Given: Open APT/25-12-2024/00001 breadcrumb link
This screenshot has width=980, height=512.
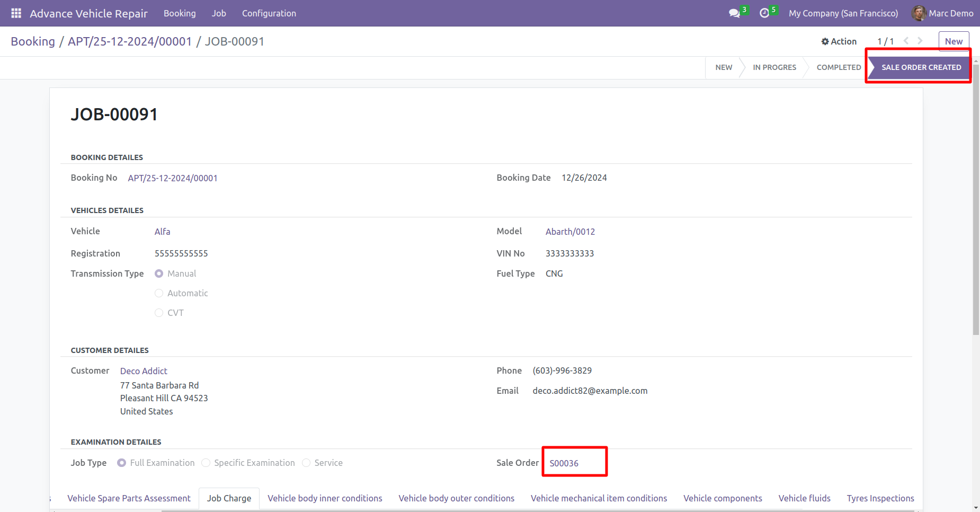Looking at the screenshot, I should pos(130,41).
